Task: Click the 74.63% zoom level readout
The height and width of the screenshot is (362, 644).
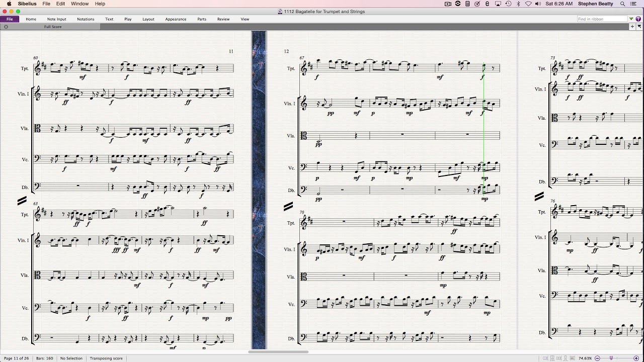Action: (x=585, y=358)
